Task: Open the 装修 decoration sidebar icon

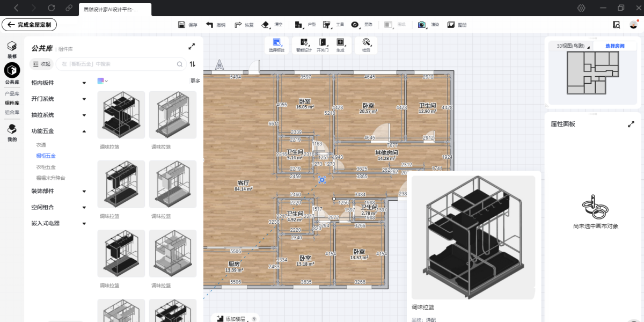Action: 12,47
